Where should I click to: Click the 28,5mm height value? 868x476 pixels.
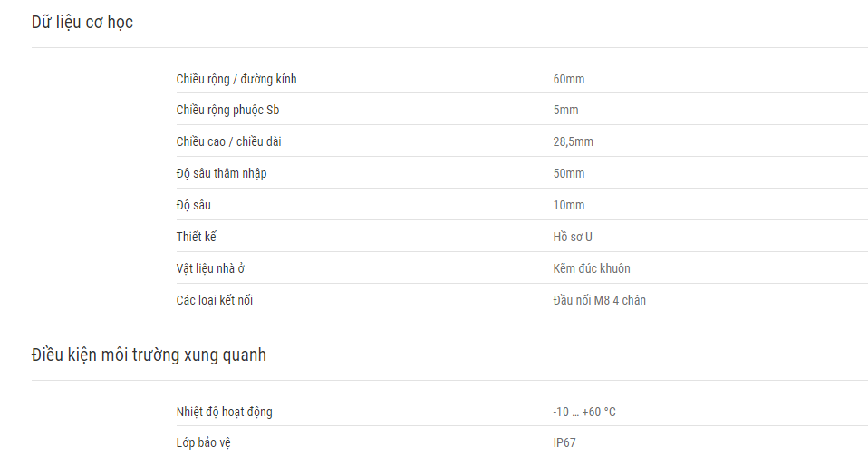pos(573,141)
